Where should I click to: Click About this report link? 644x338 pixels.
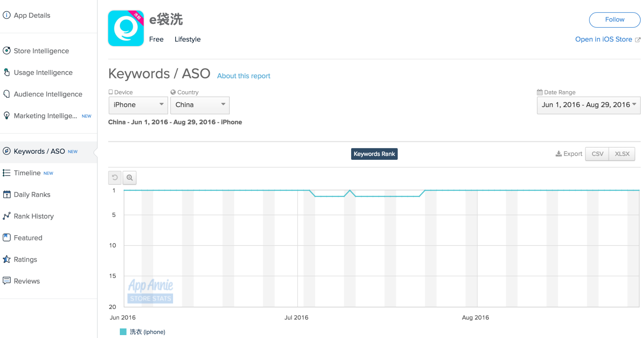pyautogui.click(x=244, y=76)
